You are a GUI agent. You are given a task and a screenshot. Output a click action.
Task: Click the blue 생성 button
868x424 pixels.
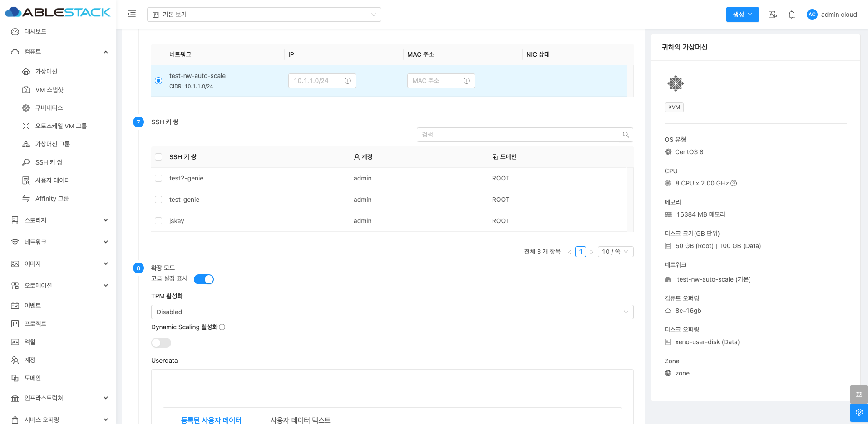[x=742, y=15]
